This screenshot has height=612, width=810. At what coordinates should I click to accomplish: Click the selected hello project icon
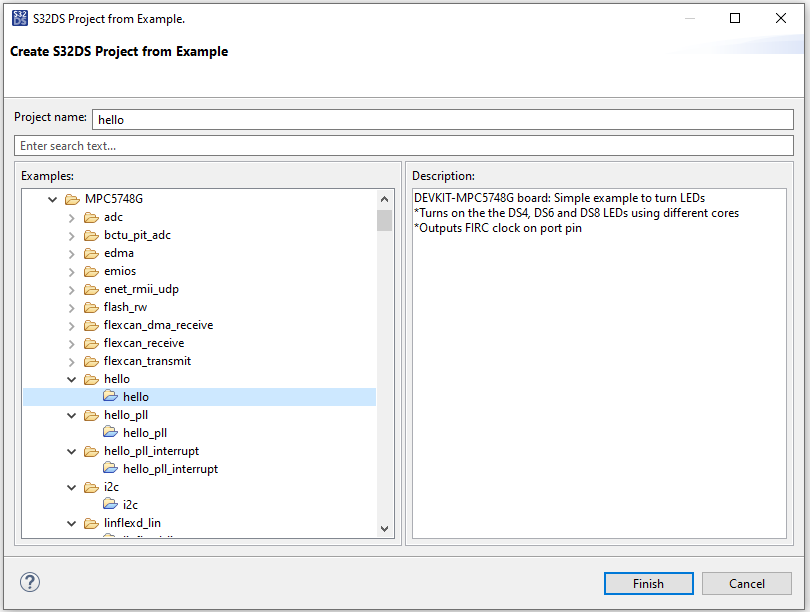coord(111,396)
